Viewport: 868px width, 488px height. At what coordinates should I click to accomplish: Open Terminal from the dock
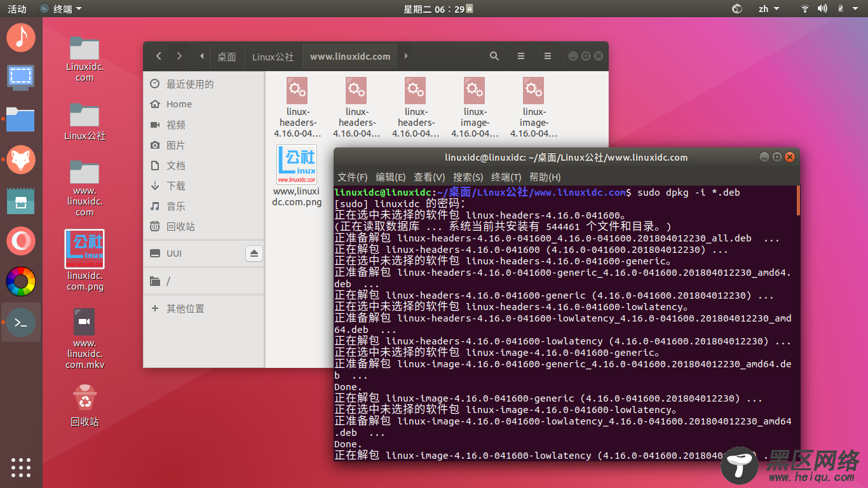coord(21,323)
